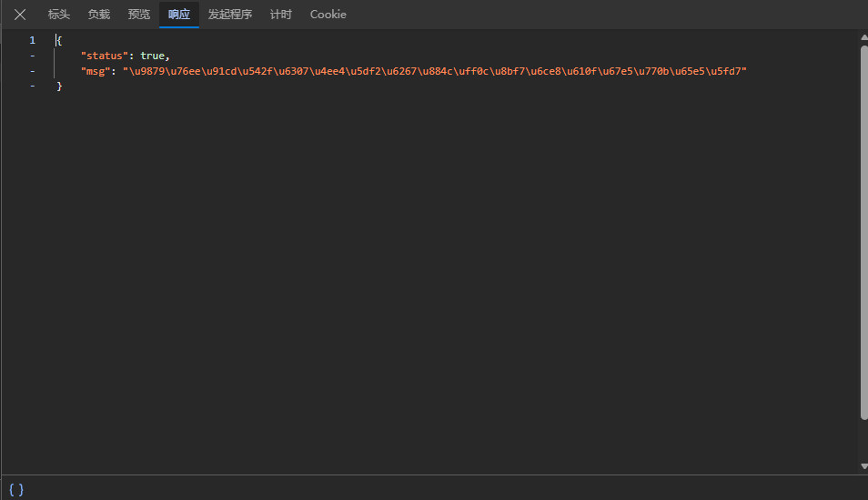868x500 pixels.
Task: Switch to the 标头 tab
Action: 59,15
